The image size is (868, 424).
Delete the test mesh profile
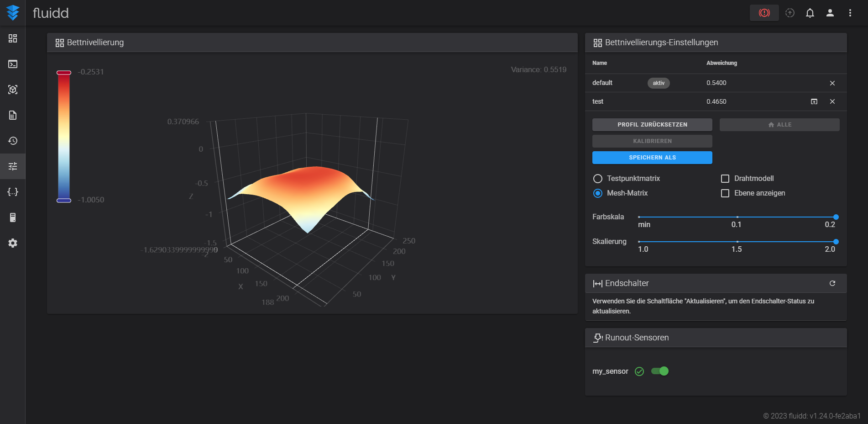[x=832, y=101]
